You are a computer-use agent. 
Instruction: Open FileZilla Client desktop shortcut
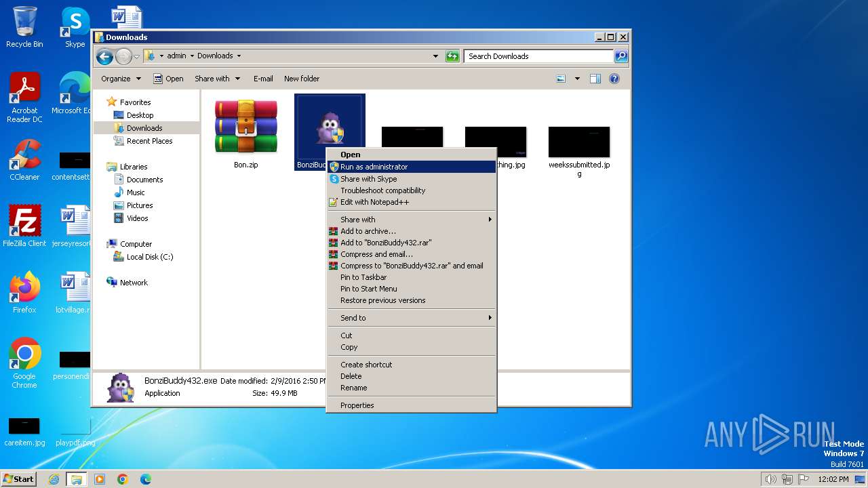pos(24,226)
